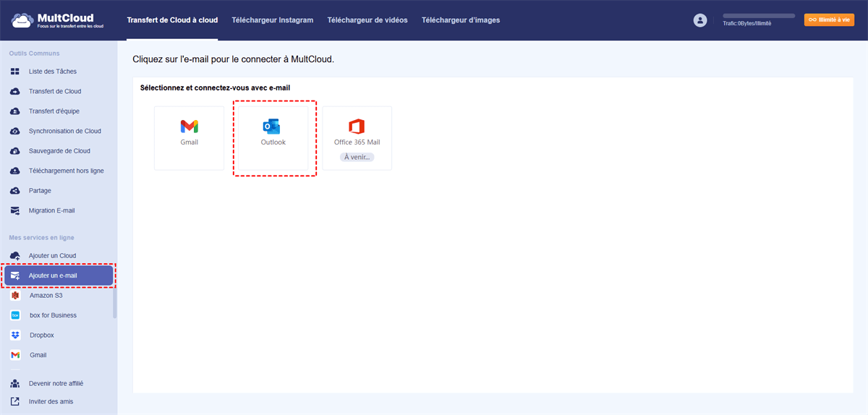Click the sidebar services scrollbar
The width and height of the screenshot is (868, 415).
(x=114, y=302)
